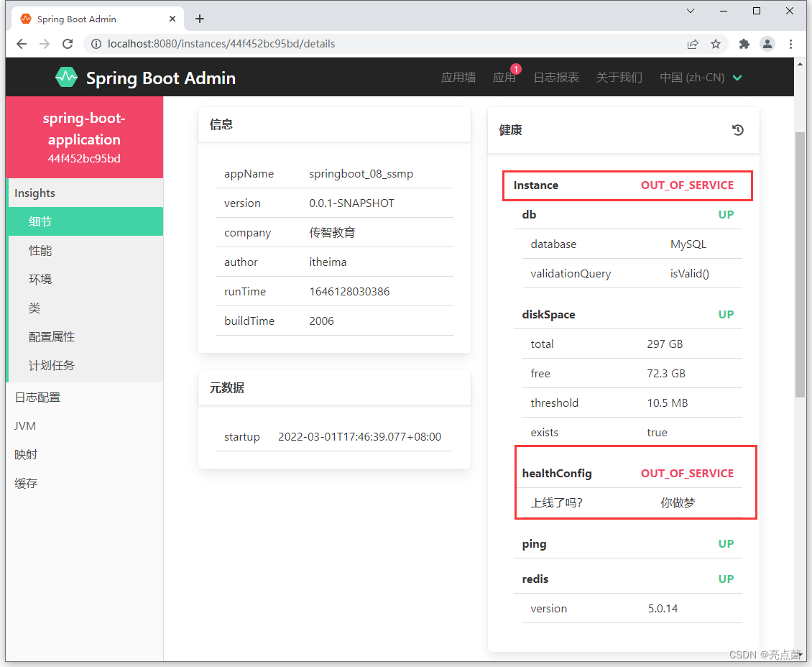Click the runTime value 1646128030386
The image size is (812, 667).
click(x=349, y=292)
